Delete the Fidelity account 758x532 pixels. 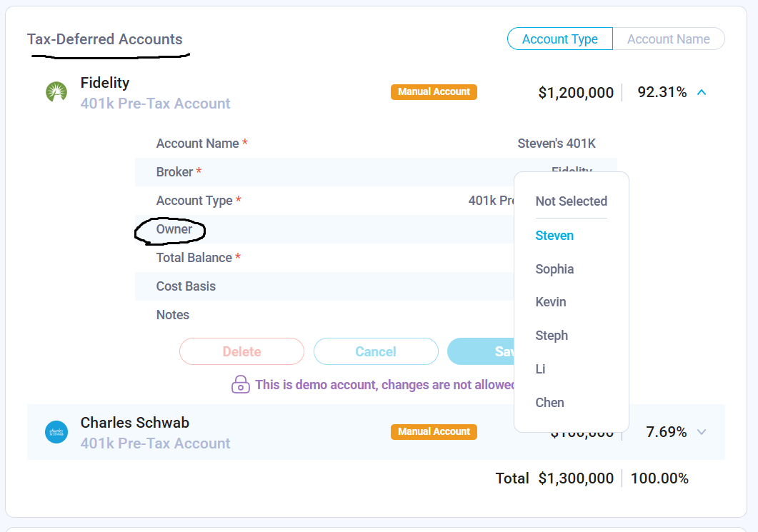click(241, 351)
